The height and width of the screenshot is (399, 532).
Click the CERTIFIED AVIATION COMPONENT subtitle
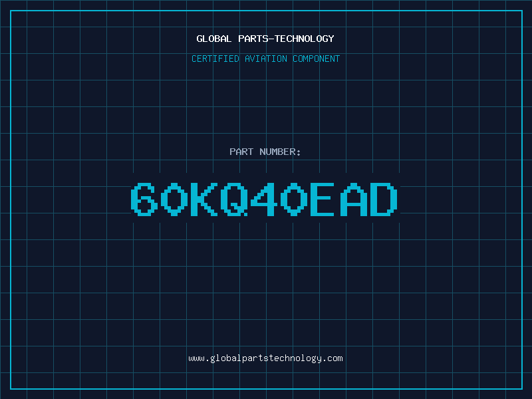click(x=265, y=59)
